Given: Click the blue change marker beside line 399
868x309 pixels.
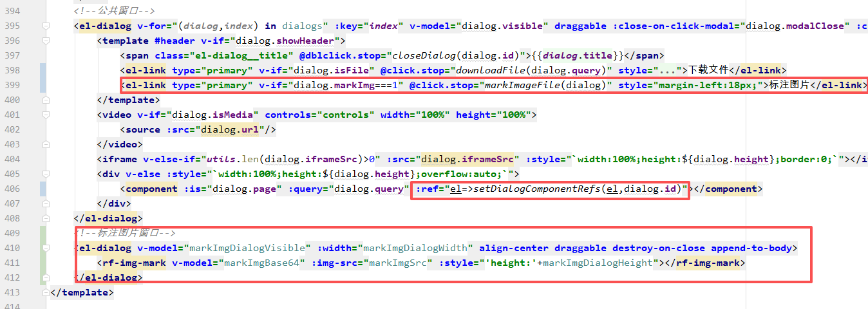Looking at the screenshot, I should pos(42,85).
